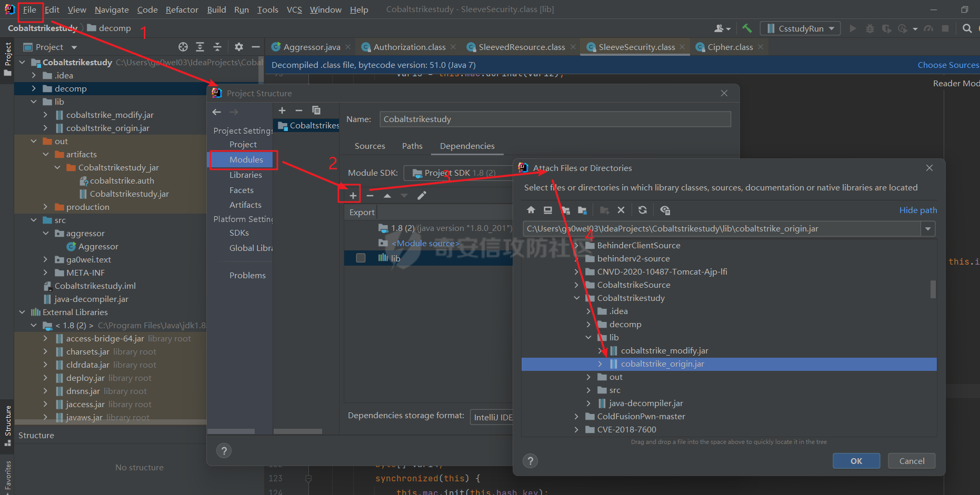Screen dimensions: 980x495
Task: Remove module with minus icon
Action: tap(299, 110)
